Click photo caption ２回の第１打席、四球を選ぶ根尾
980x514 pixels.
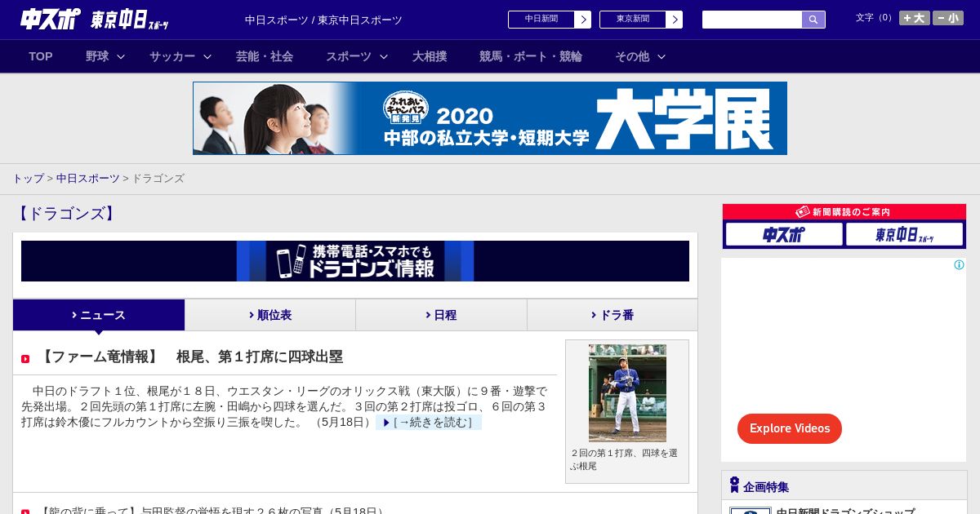624,459
